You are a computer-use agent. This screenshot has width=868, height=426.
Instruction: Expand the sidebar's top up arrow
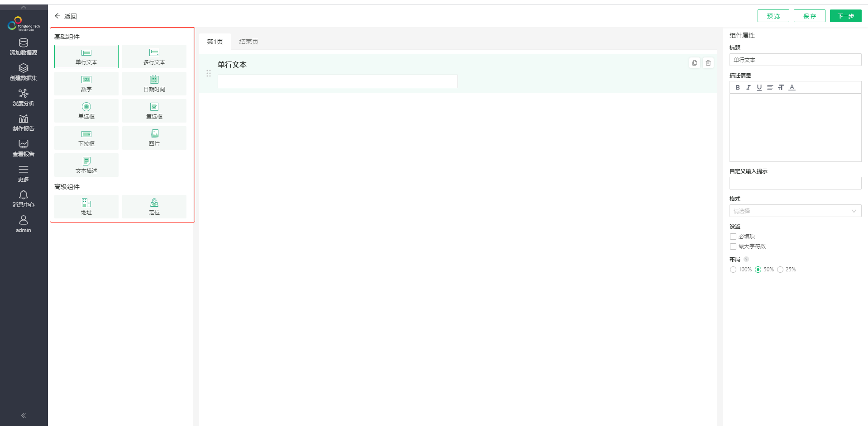pos(24,7)
